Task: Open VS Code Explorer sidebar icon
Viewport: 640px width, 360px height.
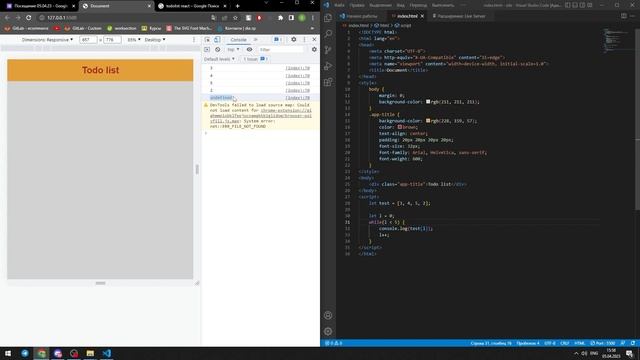Action: click(x=328, y=18)
